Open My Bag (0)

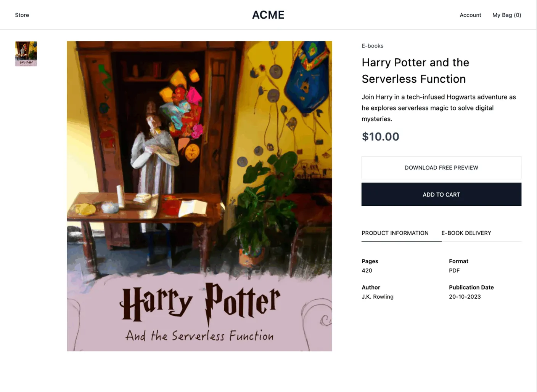click(x=506, y=15)
